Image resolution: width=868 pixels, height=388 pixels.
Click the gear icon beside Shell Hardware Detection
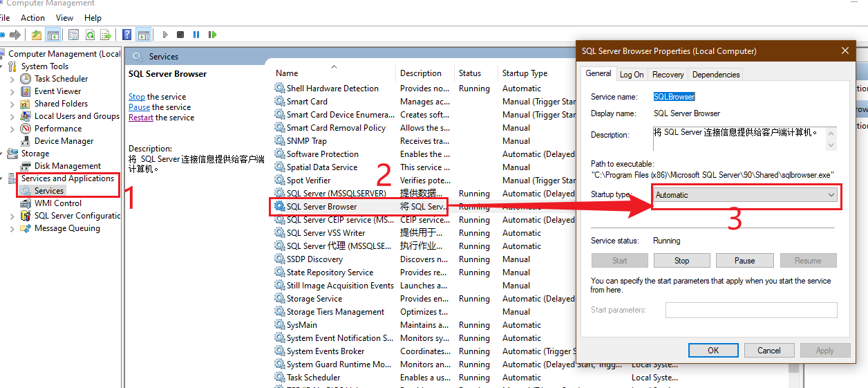point(279,89)
